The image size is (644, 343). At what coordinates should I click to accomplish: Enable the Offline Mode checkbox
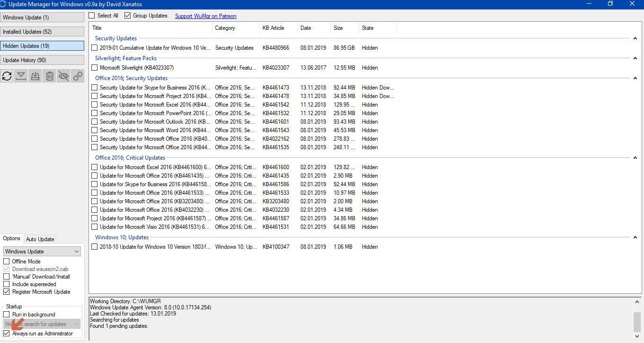pyautogui.click(x=7, y=262)
